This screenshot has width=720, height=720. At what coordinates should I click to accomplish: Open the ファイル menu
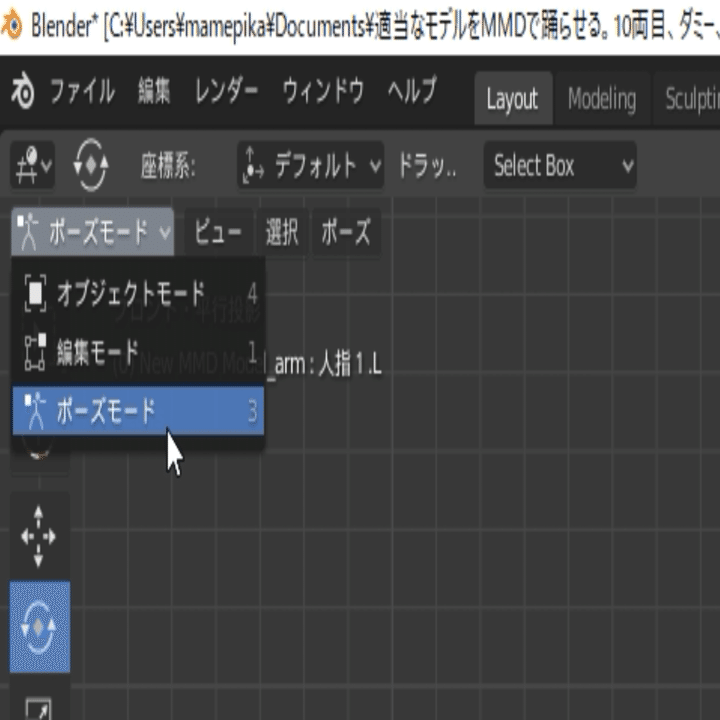[82, 91]
